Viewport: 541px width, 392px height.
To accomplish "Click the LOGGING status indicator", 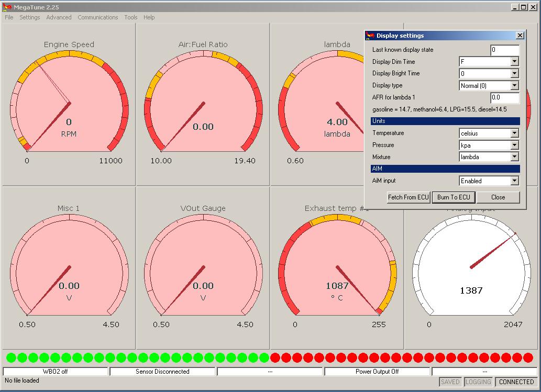I will pyautogui.click(x=478, y=382).
